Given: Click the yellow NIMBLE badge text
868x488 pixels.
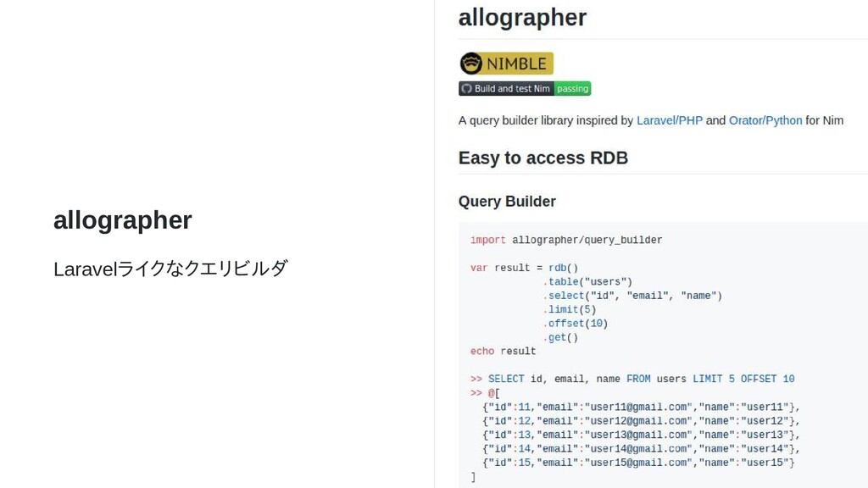Looking at the screenshot, I should click(516, 64).
